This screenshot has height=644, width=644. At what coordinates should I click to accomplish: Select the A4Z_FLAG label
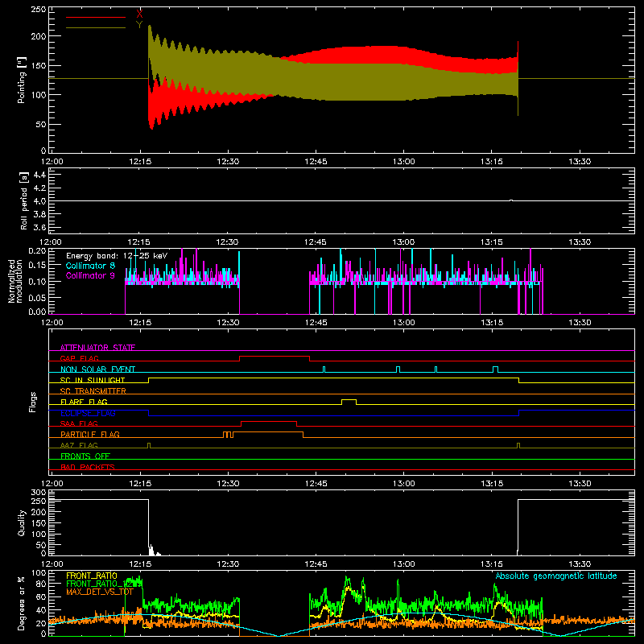click(x=79, y=445)
